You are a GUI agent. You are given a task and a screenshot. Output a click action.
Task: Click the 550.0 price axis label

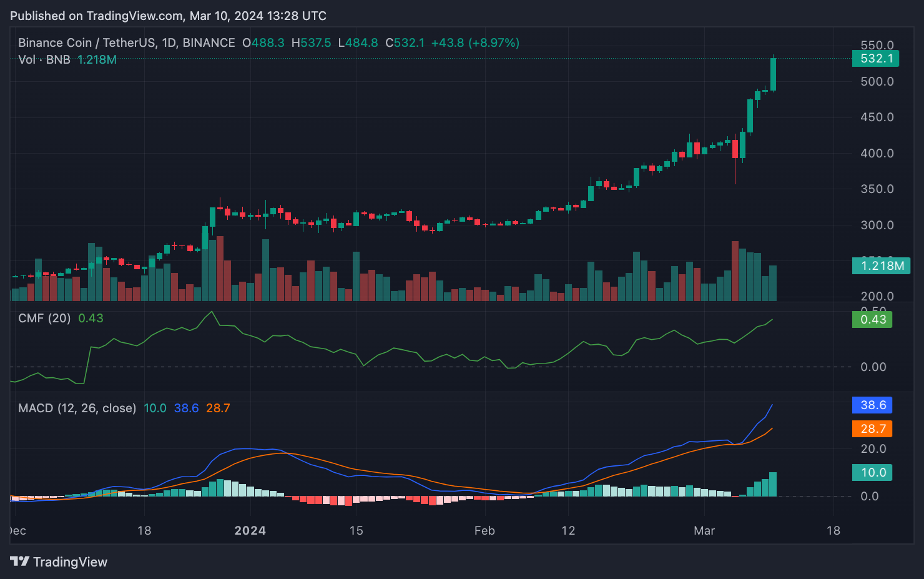coord(877,45)
